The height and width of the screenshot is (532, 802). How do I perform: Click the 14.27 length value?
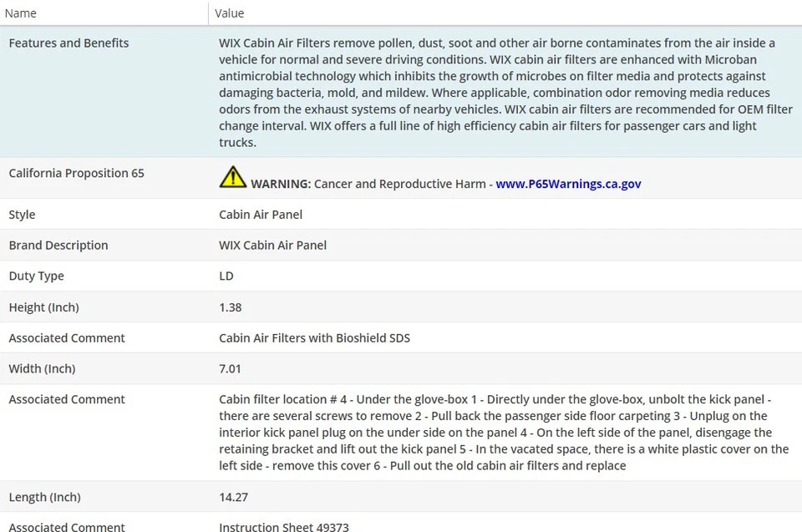[233, 498]
